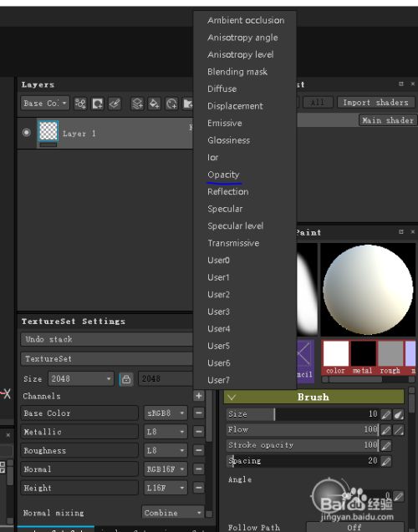The height and width of the screenshot is (532, 418).
Task: Open the Size 2048 dropdown
Action: tap(81, 378)
